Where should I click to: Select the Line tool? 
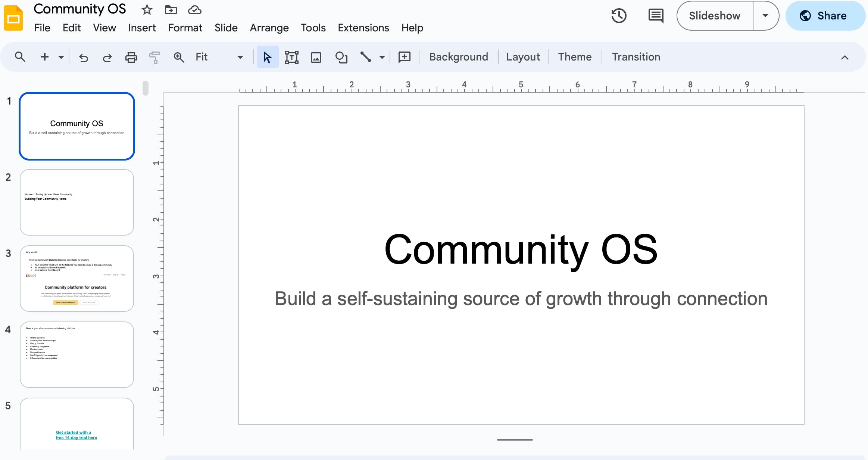366,57
